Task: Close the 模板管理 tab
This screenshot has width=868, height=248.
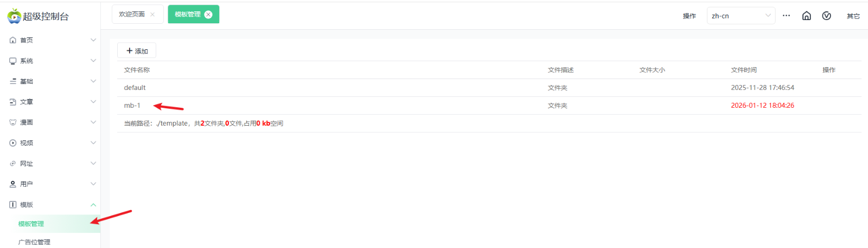Action: click(208, 15)
